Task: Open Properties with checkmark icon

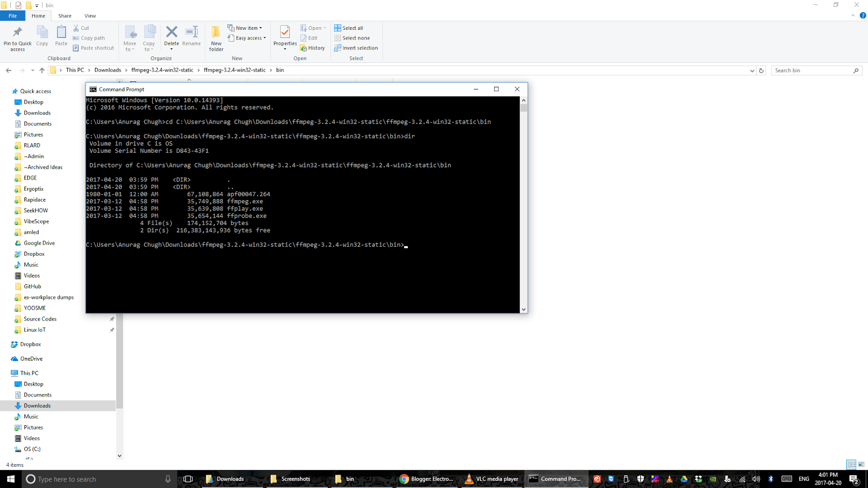Action: (285, 33)
